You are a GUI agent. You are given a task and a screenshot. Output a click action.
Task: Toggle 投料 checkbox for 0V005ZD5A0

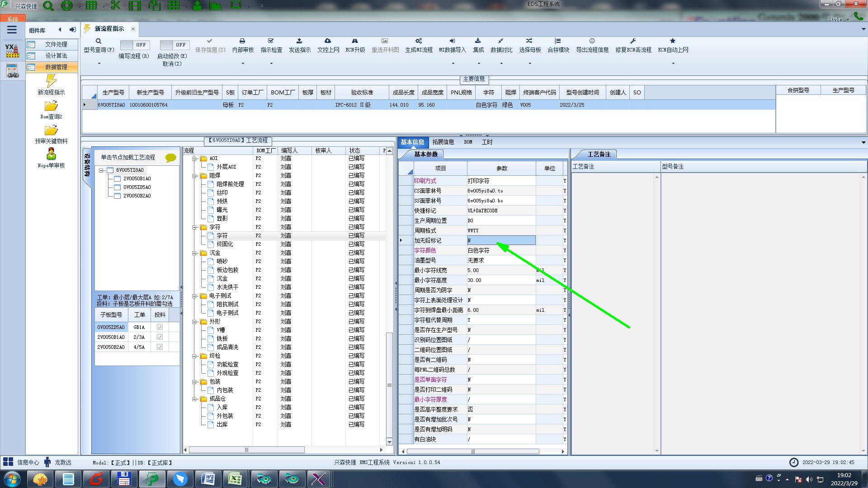(160, 327)
